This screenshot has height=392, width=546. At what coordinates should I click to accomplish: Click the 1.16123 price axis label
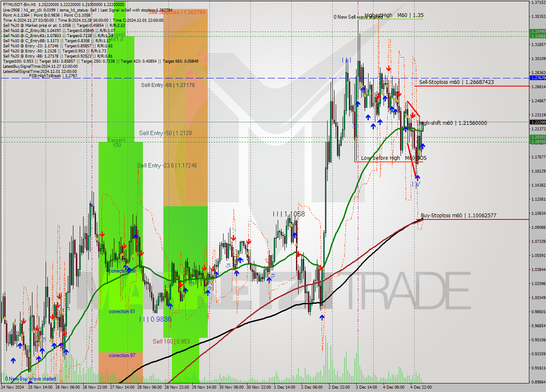pos(538,171)
